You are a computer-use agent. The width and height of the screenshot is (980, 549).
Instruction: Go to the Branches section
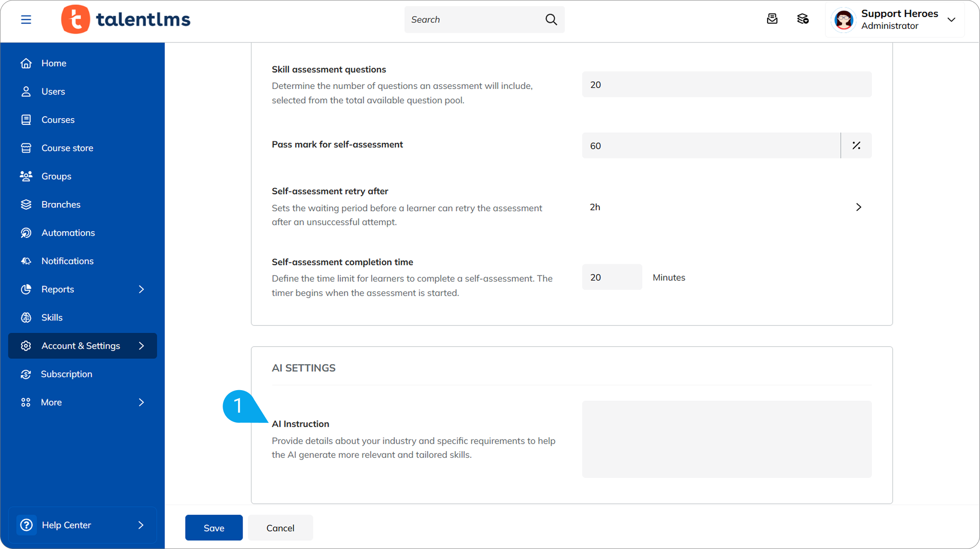click(x=61, y=204)
